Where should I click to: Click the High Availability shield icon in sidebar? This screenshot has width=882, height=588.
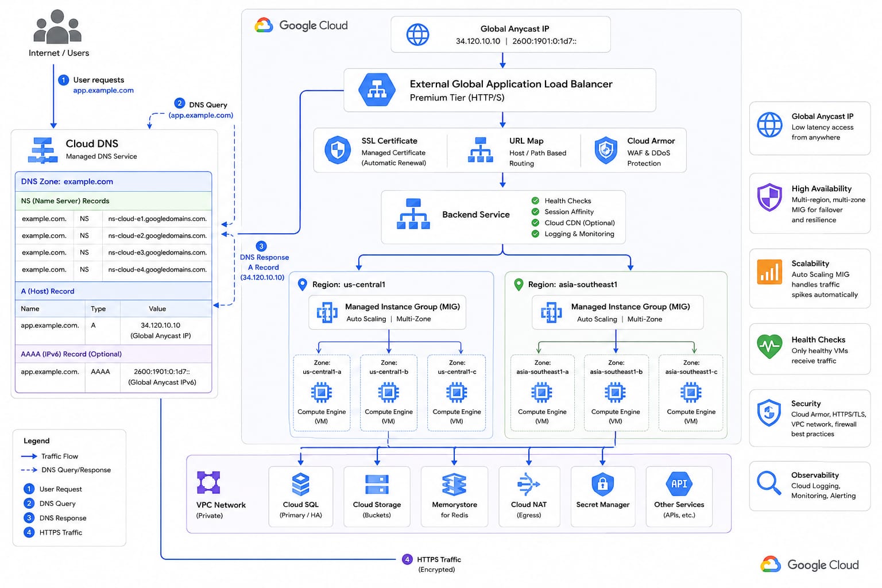pyautogui.click(x=769, y=198)
